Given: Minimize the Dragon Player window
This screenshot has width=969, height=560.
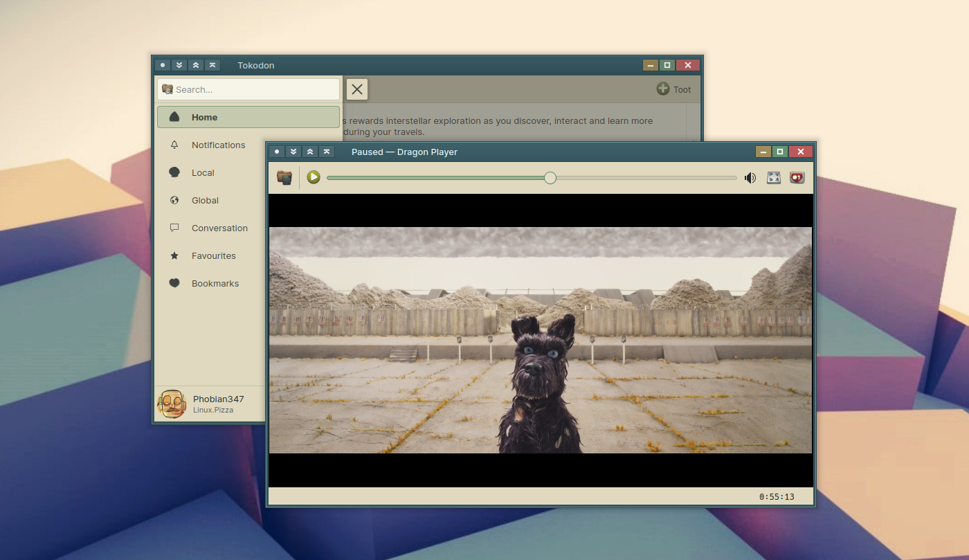Looking at the screenshot, I should point(763,152).
